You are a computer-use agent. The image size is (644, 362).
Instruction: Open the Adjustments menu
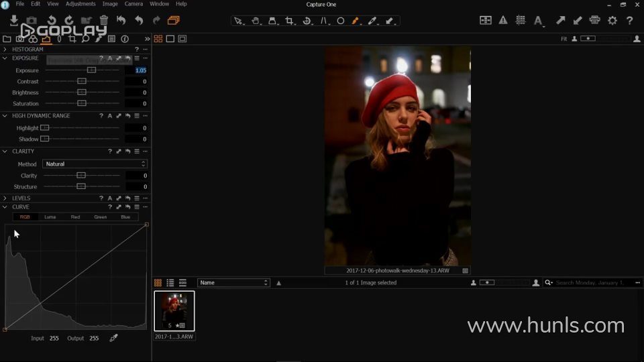coord(80,4)
